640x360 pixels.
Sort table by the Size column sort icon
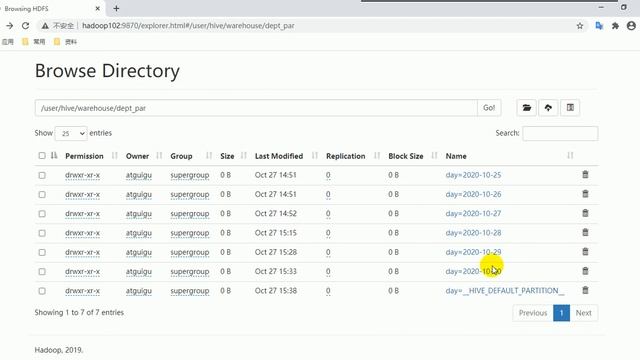pyautogui.click(x=244, y=156)
